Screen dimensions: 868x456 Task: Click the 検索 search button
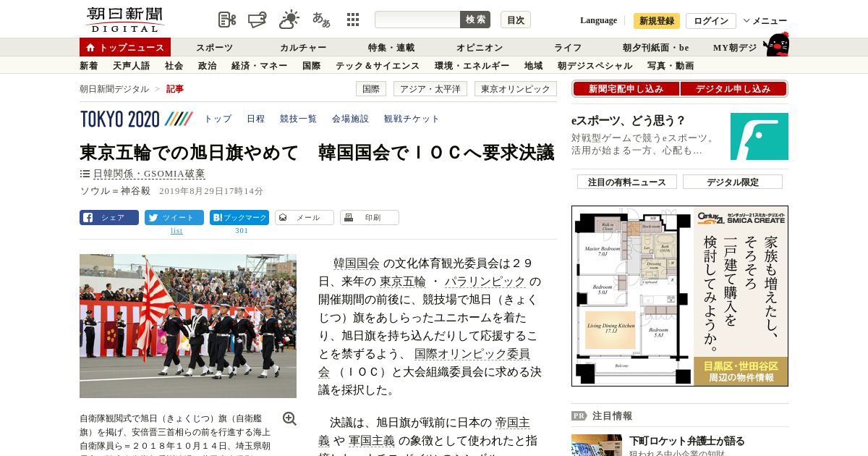click(x=475, y=20)
